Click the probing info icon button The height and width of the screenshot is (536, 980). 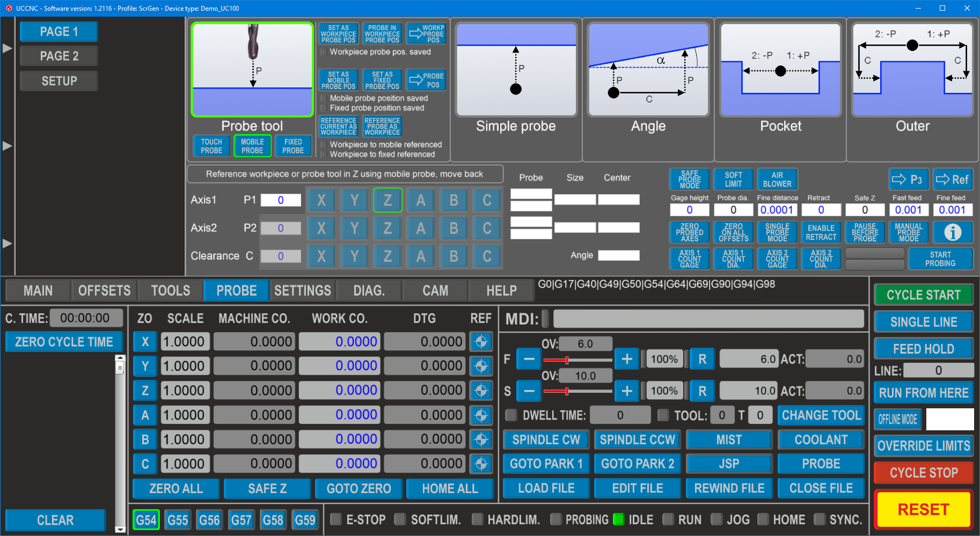(953, 232)
